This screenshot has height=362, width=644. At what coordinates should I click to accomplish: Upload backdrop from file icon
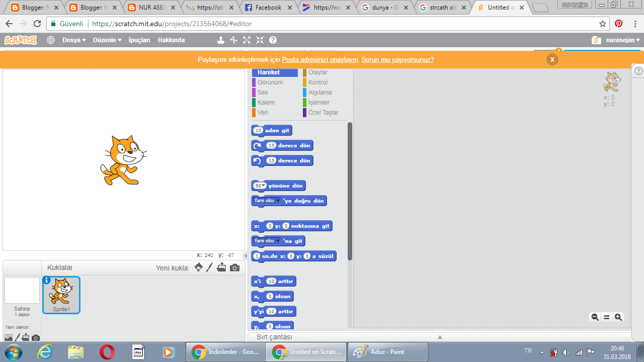(26, 337)
